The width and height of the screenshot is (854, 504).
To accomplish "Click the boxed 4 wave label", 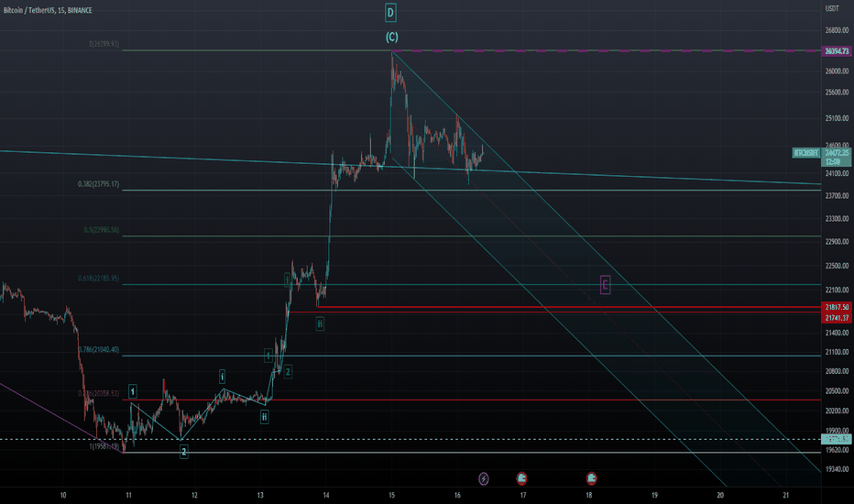I will point(268,356).
